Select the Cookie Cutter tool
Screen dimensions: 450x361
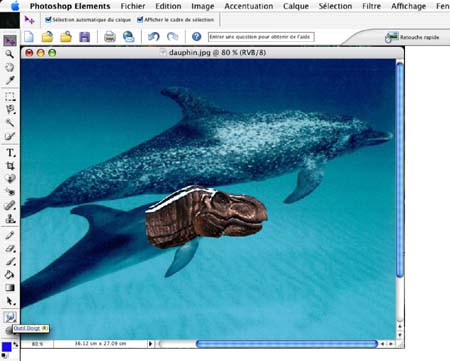(10, 179)
